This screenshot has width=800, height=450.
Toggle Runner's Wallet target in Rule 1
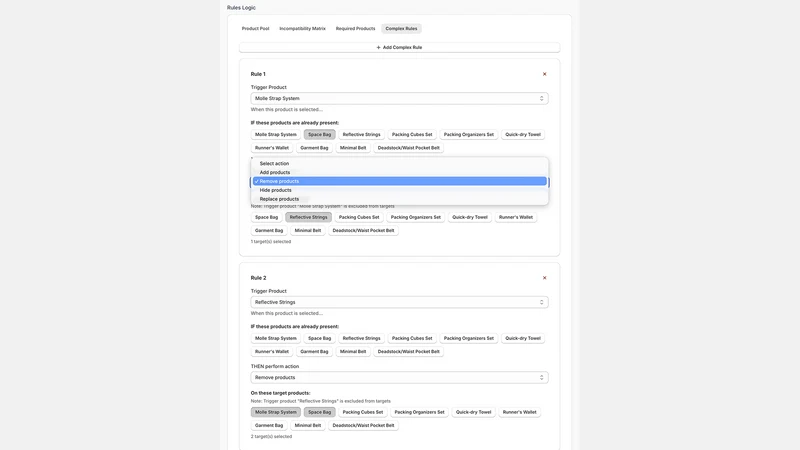click(516, 217)
